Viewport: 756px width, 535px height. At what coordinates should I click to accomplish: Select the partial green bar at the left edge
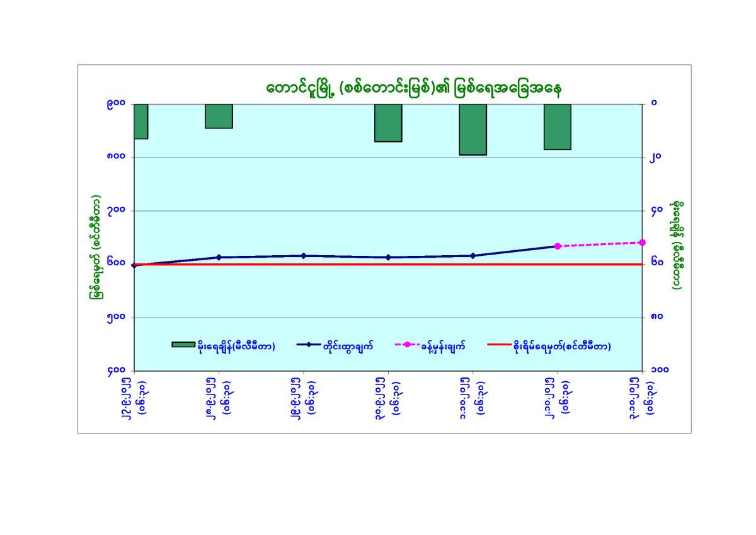[140, 121]
